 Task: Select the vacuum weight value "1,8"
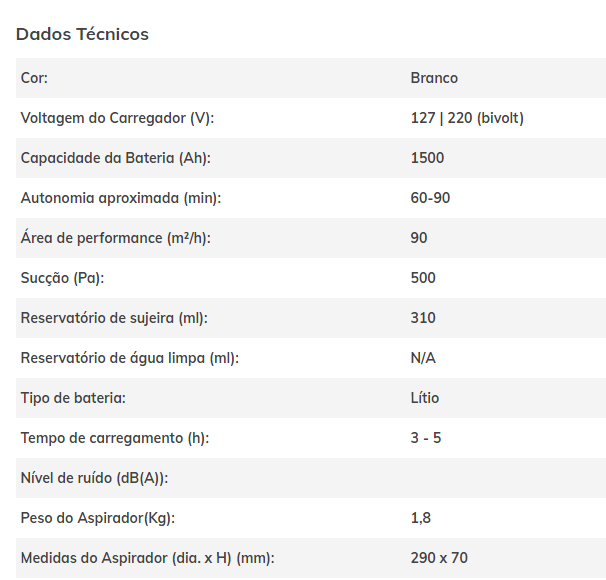[x=420, y=518]
